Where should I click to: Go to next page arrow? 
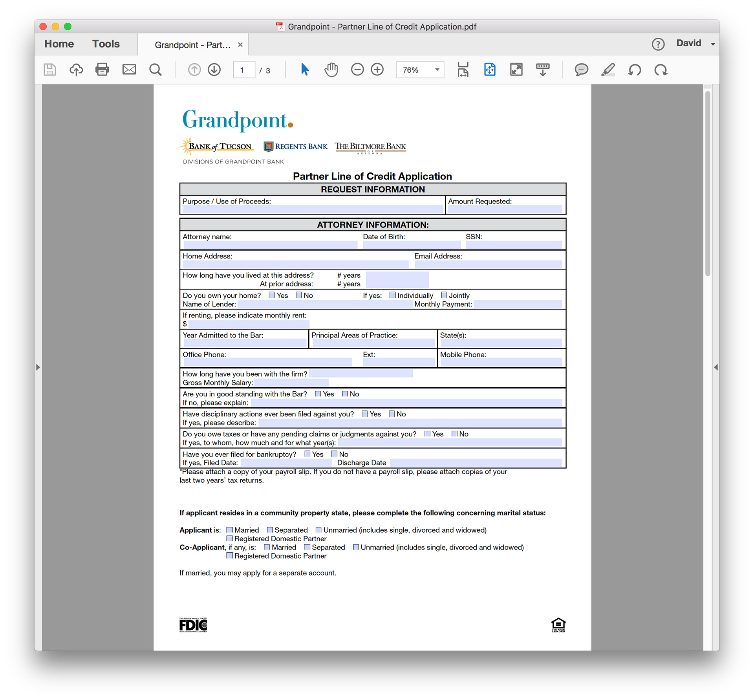214,70
